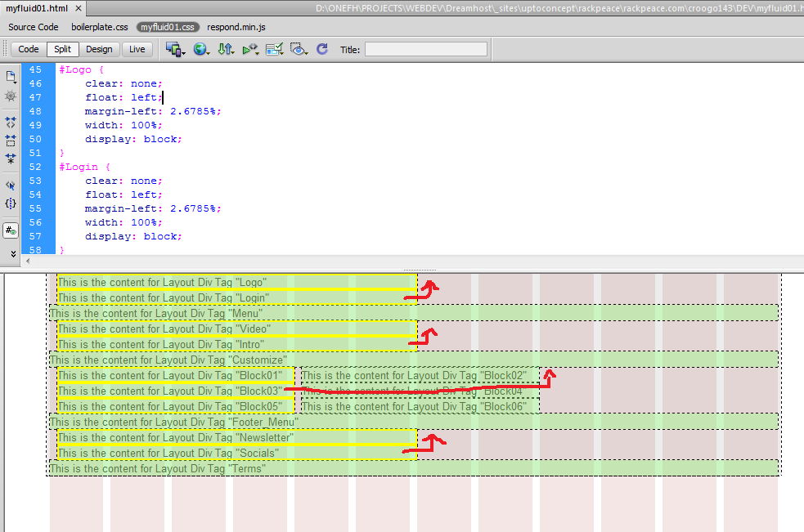The width and height of the screenshot is (804, 532).
Task: Select the "Block01" layout div
Action: click(x=176, y=375)
